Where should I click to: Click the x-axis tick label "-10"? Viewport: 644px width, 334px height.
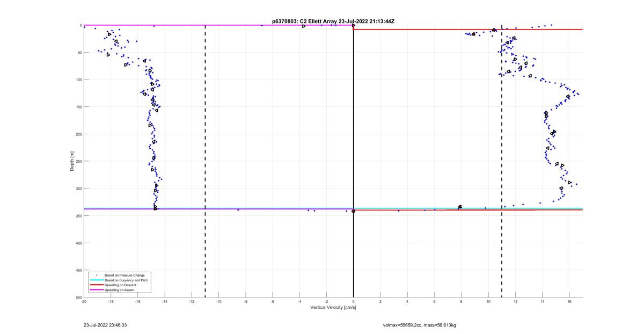(x=218, y=301)
